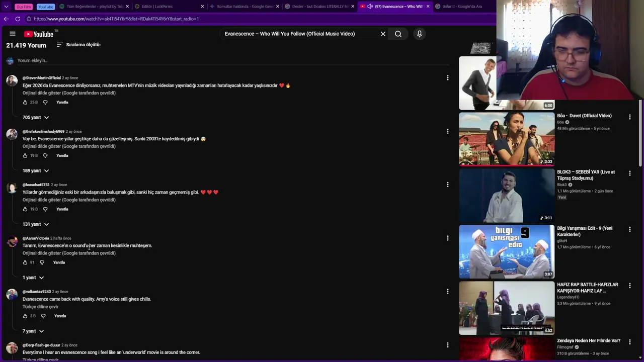
Task: Dislike the comment by @leeselset5751
Action: 45,209
